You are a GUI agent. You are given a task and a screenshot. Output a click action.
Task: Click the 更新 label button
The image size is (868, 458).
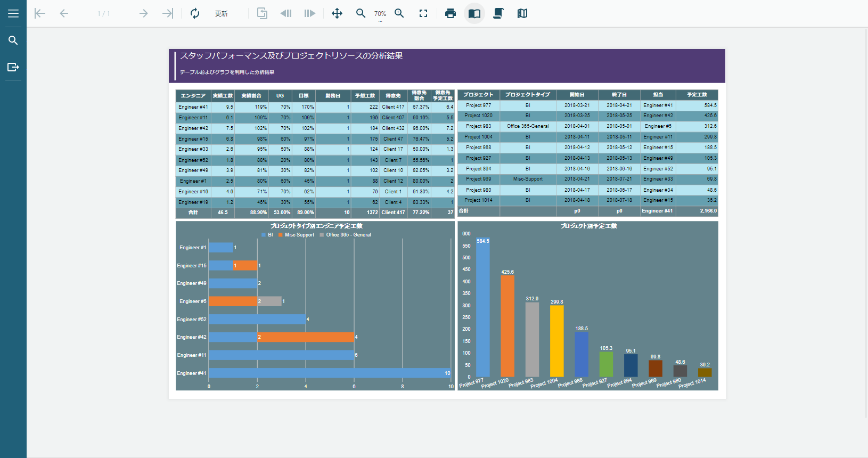coord(222,14)
